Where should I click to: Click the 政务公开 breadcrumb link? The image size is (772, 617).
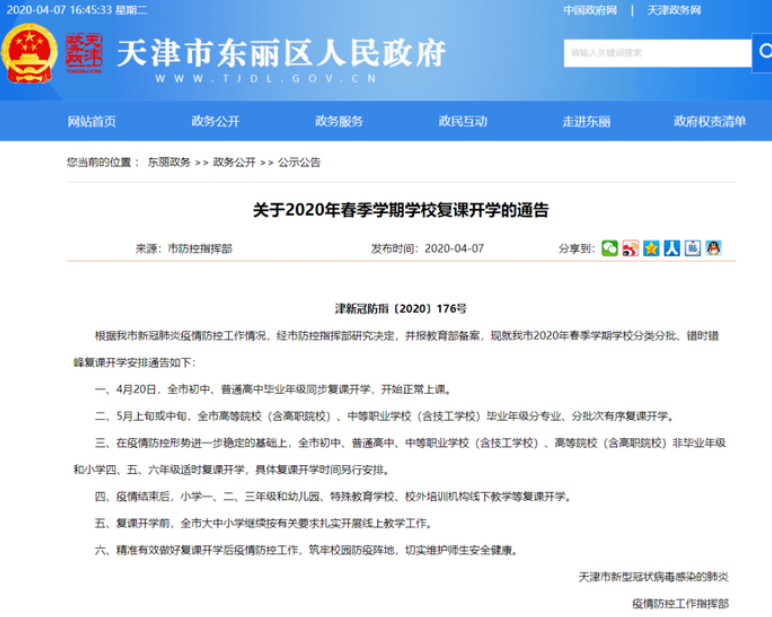(234, 161)
